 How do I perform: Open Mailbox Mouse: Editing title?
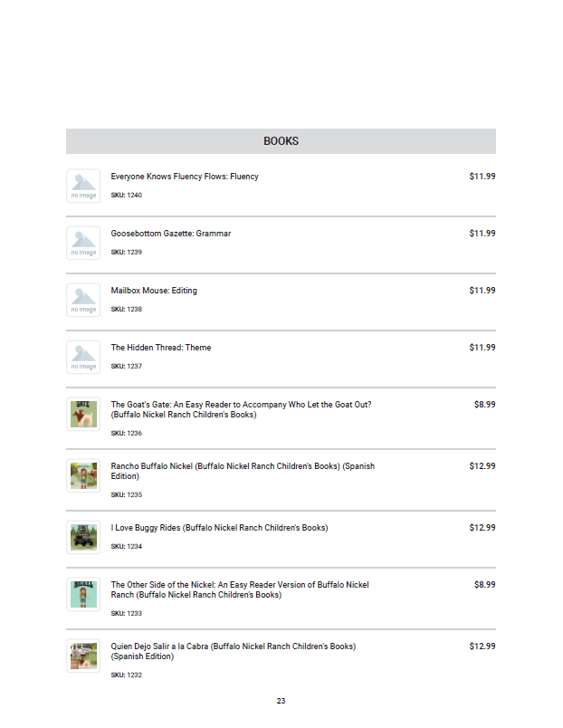[x=154, y=291]
